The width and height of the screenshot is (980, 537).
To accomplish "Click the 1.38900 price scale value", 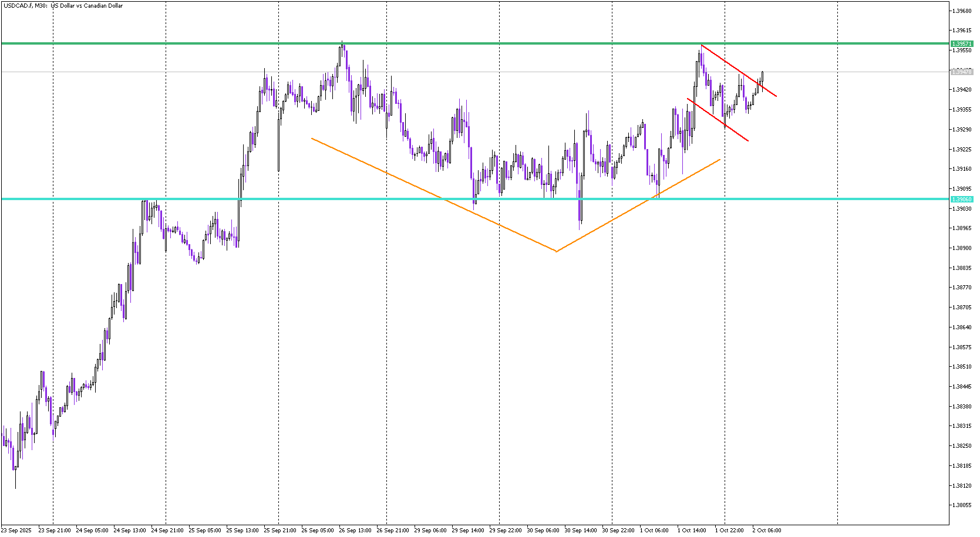I will (961, 248).
